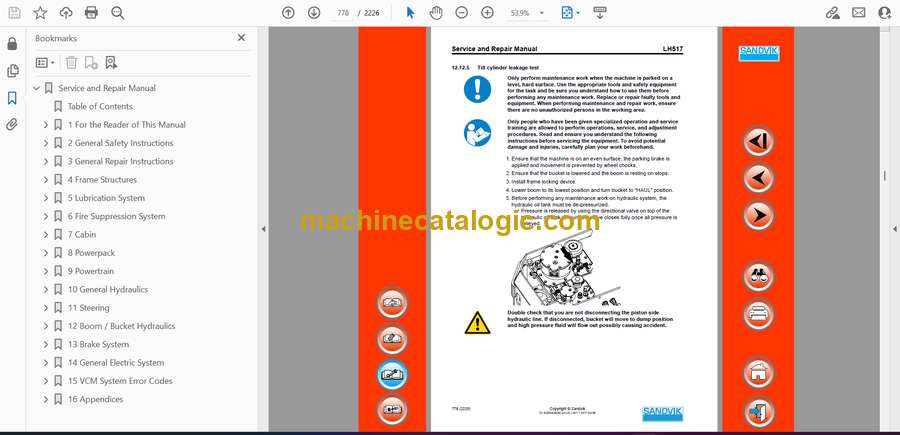The height and width of the screenshot is (435, 900).
Task: Click find current bookmark icon
Action: pyautogui.click(x=111, y=63)
